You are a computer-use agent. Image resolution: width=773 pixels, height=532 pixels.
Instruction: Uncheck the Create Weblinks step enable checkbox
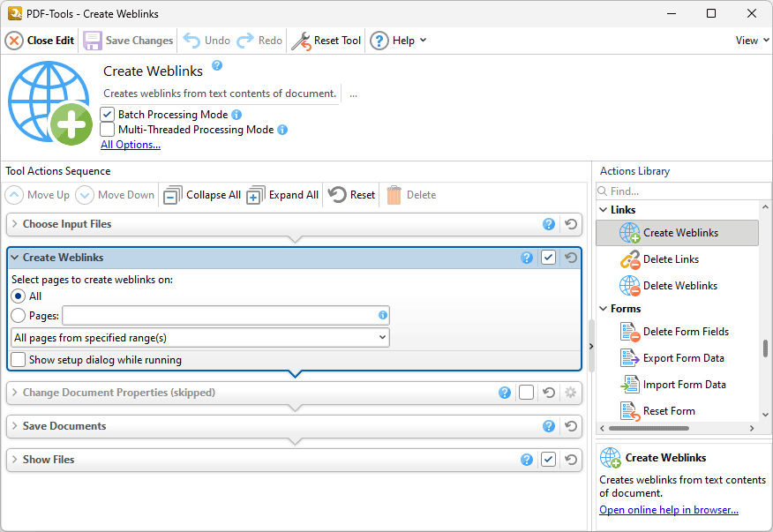tap(549, 258)
